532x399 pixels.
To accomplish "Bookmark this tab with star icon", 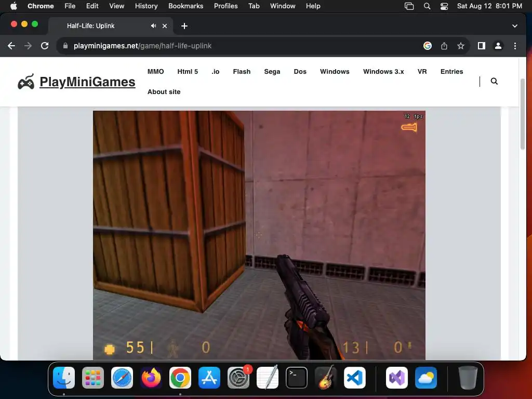I will coord(460,46).
